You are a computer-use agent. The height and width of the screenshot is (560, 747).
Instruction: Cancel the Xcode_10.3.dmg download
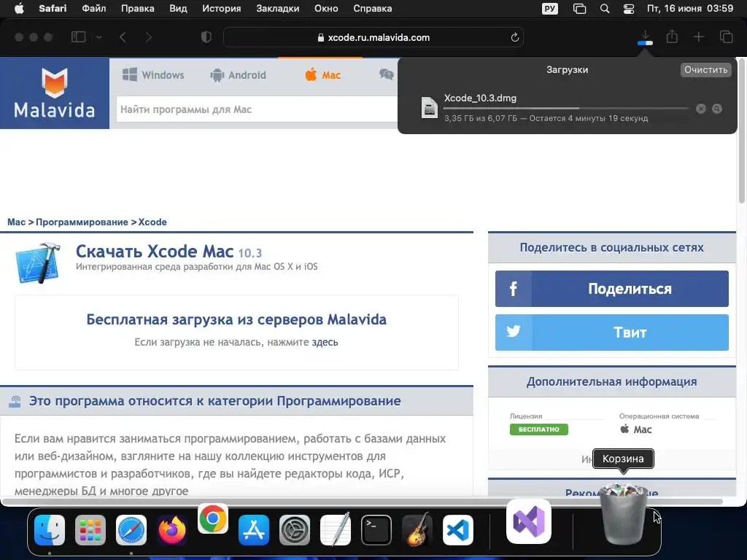coord(701,109)
